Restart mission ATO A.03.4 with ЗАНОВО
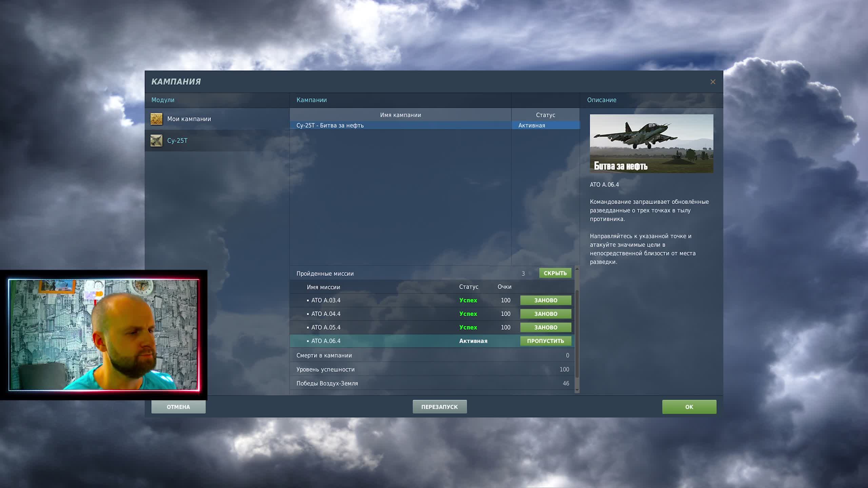 (x=546, y=300)
